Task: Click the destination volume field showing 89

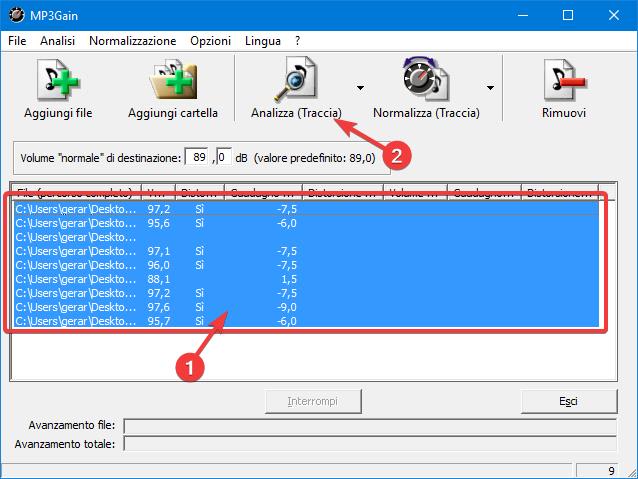Action: (197, 157)
